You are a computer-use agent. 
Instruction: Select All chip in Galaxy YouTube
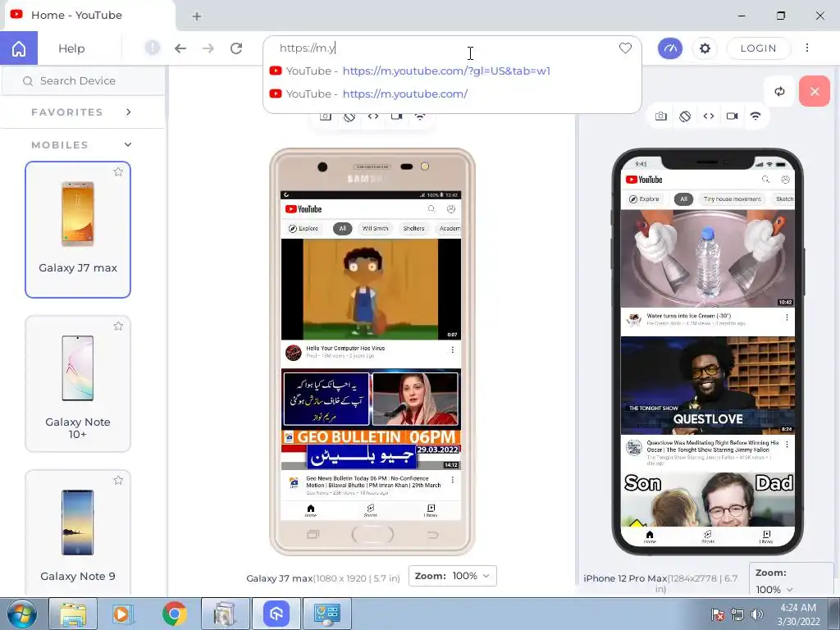coord(343,229)
